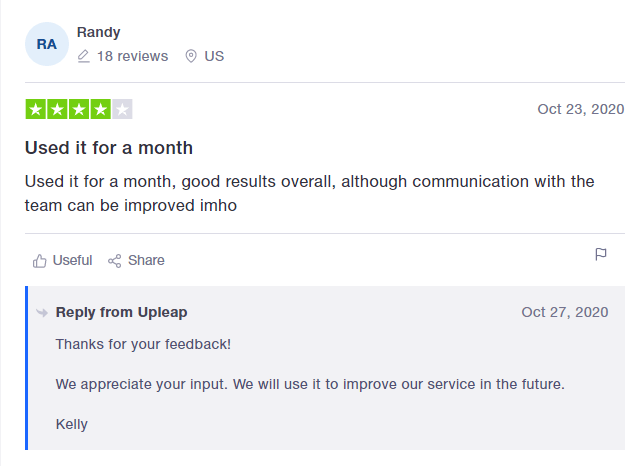This screenshot has height=466, width=641.
Task: Report review using the flag icon
Action: click(601, 254)
